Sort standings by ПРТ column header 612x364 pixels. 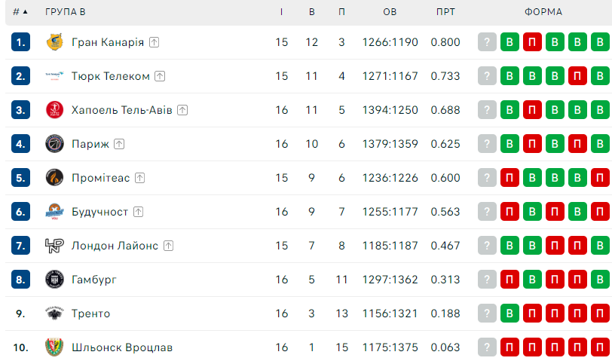click(x=445, y=12)
